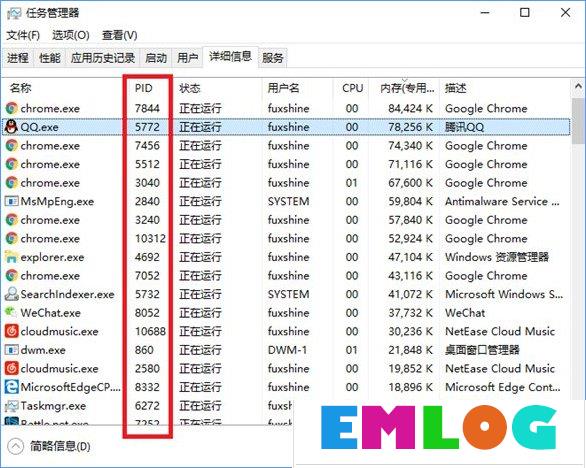586x468 pixels.
Task: Click the PID value 860
Action: coord(144,350)
